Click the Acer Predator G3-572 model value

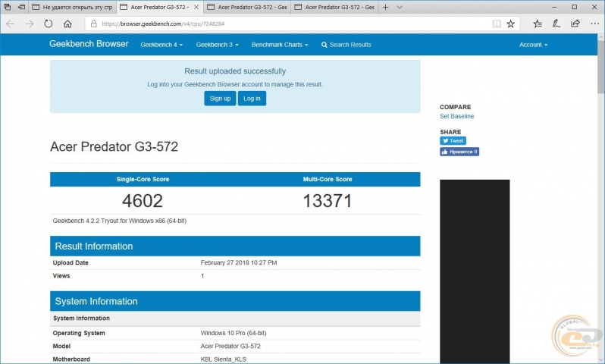tap(230, 347)
